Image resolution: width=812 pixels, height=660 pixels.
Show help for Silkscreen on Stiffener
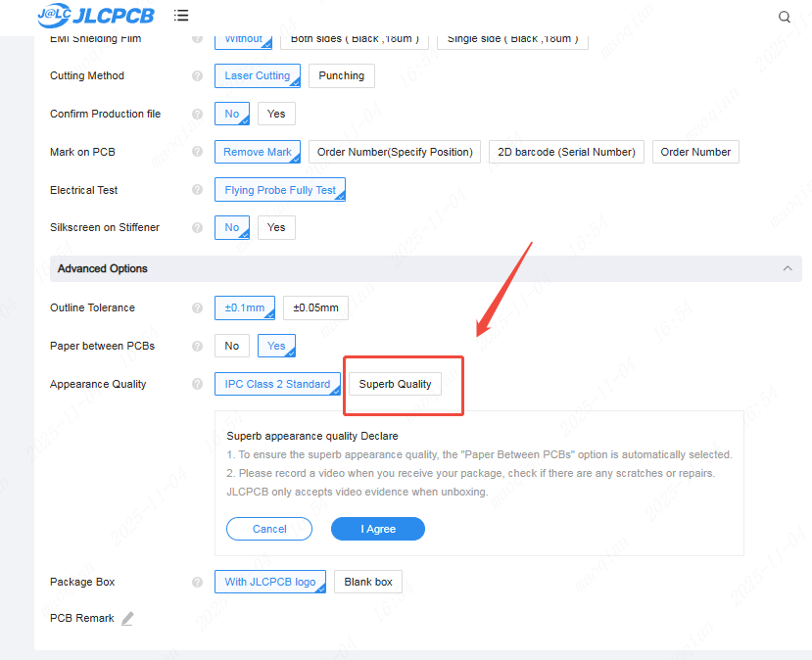[197, 228]
